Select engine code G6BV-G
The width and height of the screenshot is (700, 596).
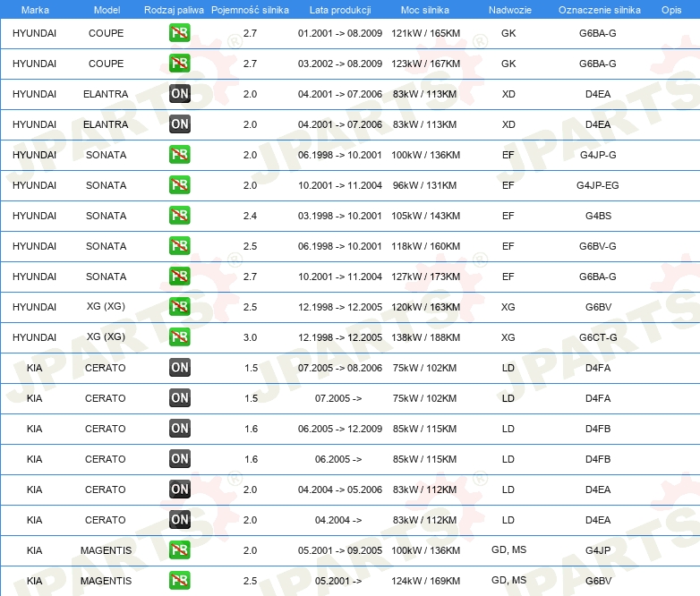597,246
